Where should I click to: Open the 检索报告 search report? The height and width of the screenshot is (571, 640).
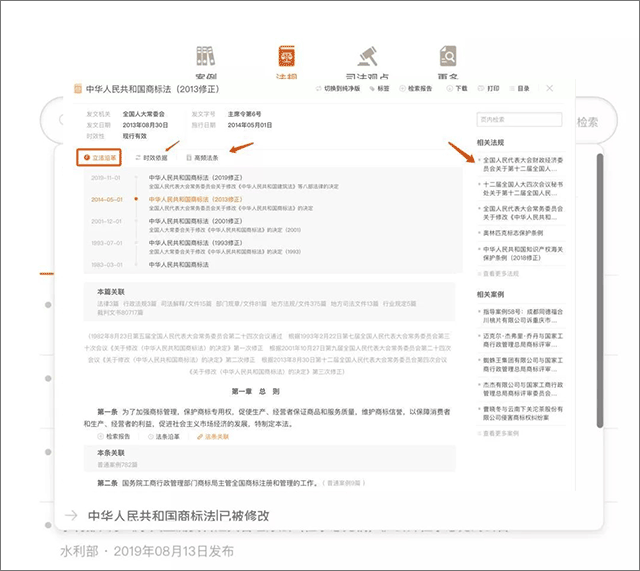418,89
